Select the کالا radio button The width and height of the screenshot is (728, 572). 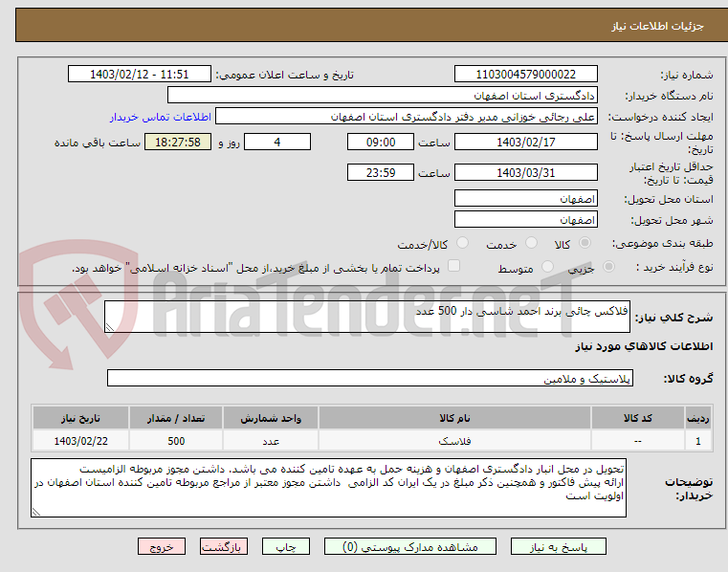coord(585,243)
